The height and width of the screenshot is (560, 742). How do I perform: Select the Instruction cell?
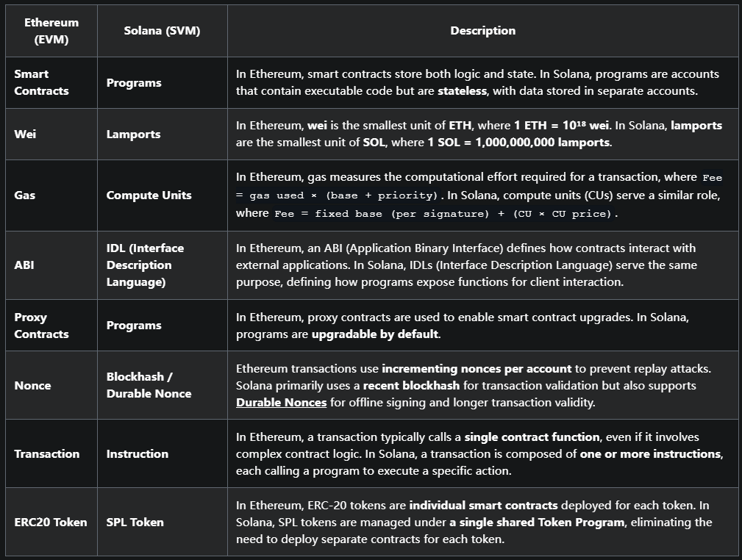137,454
